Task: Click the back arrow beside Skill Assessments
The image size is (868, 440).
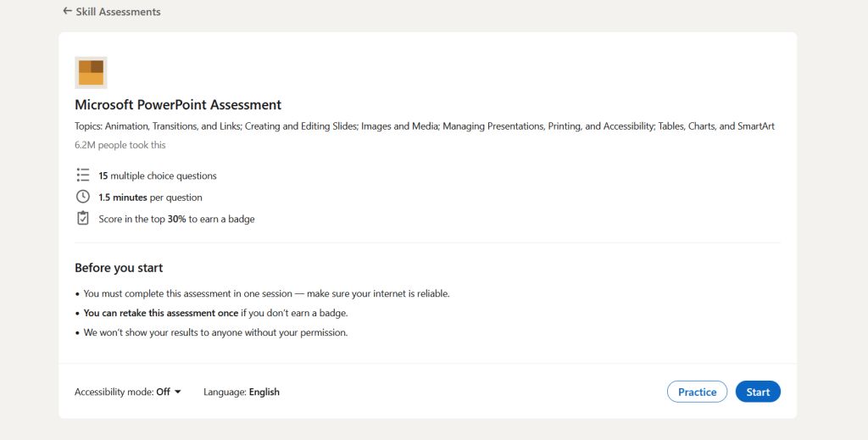Action: click(x=67, y=11)
